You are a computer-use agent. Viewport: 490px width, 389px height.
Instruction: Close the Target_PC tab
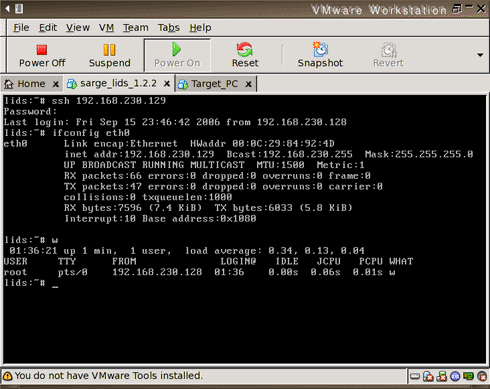pyautogui.click(x=248, y=84)
